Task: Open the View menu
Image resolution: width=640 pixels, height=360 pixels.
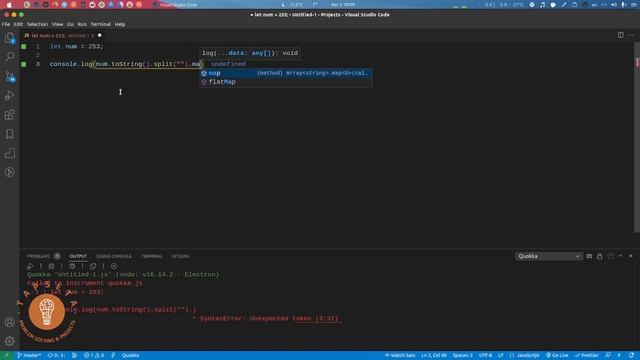Action: 57,24
